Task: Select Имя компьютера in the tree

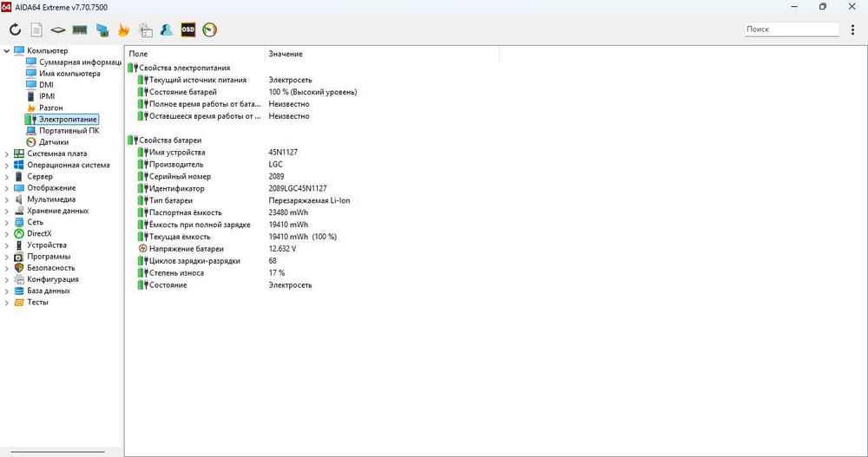Action: tap(69, 74)
